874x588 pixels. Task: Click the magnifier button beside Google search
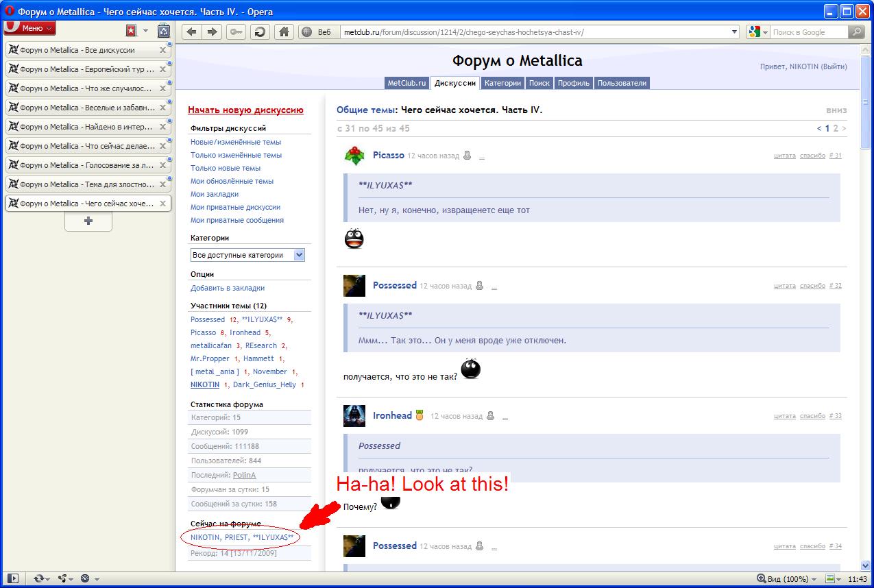pos(856,32)
